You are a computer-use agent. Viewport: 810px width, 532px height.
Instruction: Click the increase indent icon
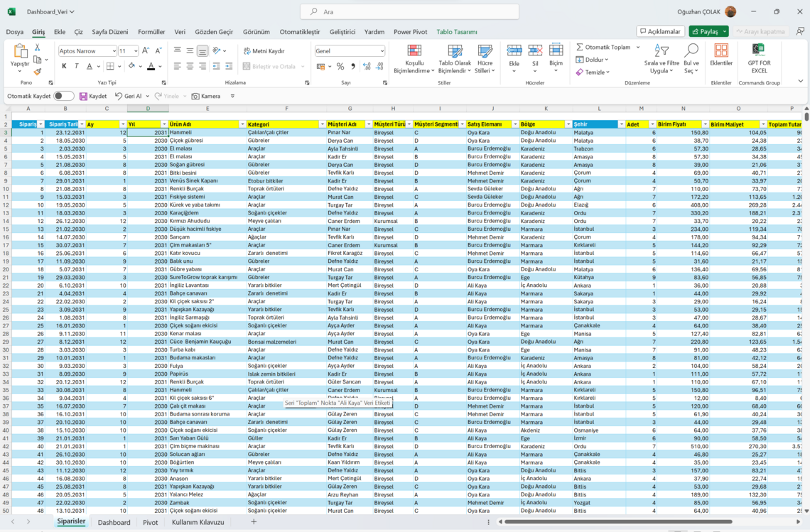pyautogui.click(x=229, y=66)
